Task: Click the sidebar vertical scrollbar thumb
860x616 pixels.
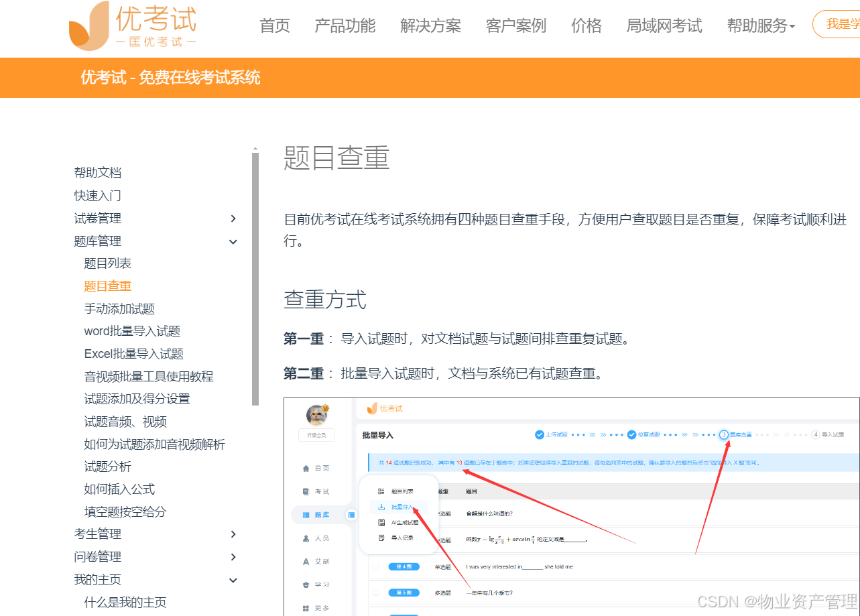Action: [255, 279]
